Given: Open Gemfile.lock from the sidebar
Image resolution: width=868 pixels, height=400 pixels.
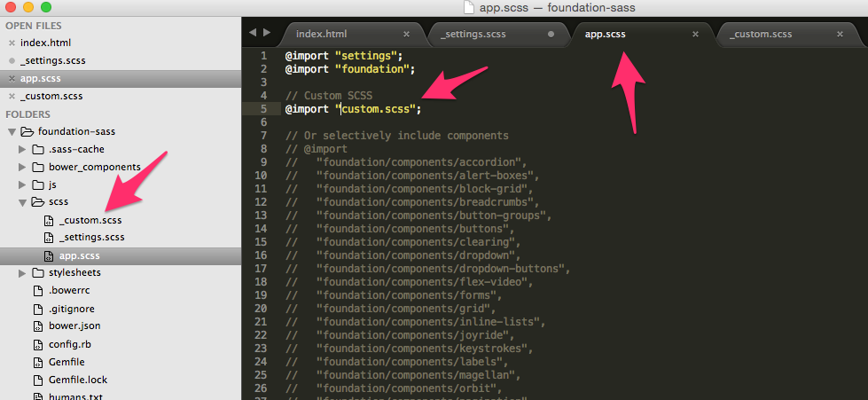Looking at the screenshot, I should coord(78,380).
